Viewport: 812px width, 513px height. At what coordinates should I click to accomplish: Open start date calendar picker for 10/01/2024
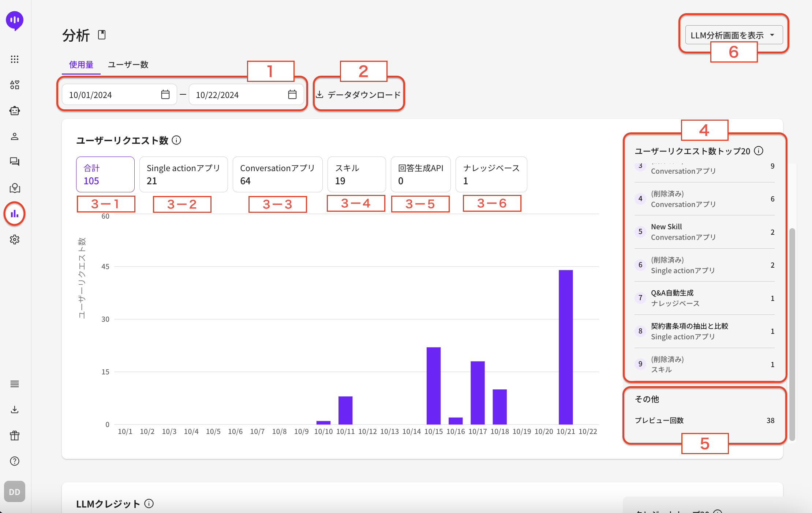pyautogui.click(x=165, y=95)
